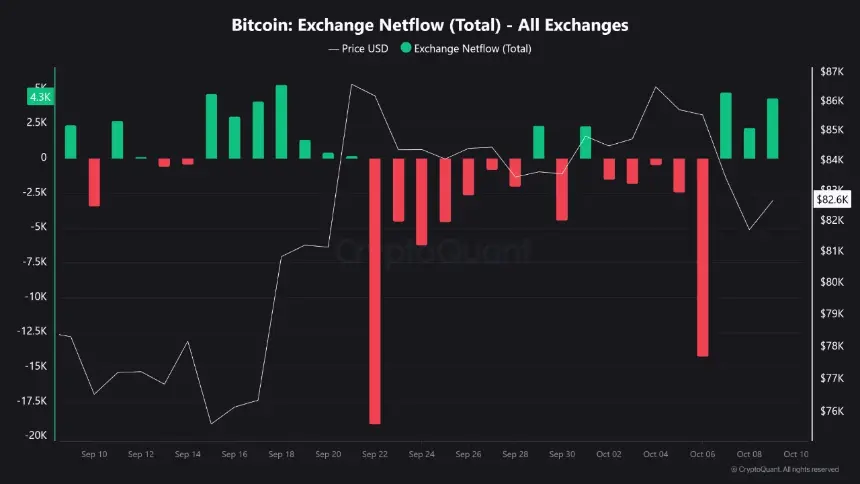Click the -20K left axis label
The image size is (860, 484).
point(36,435)
